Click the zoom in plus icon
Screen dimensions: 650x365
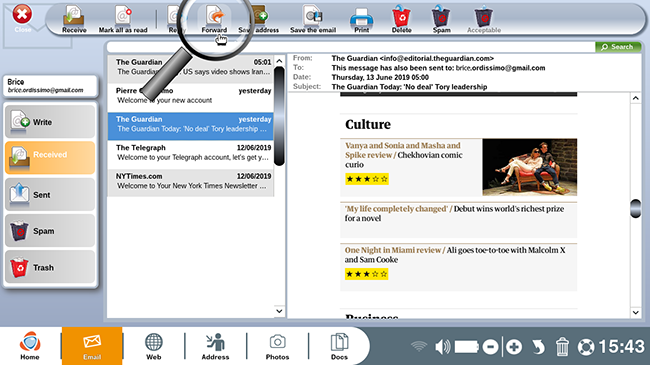point(514,347)
